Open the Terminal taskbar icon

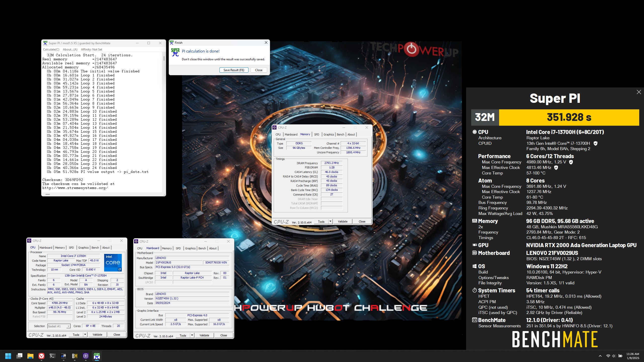tap(52, 356)
